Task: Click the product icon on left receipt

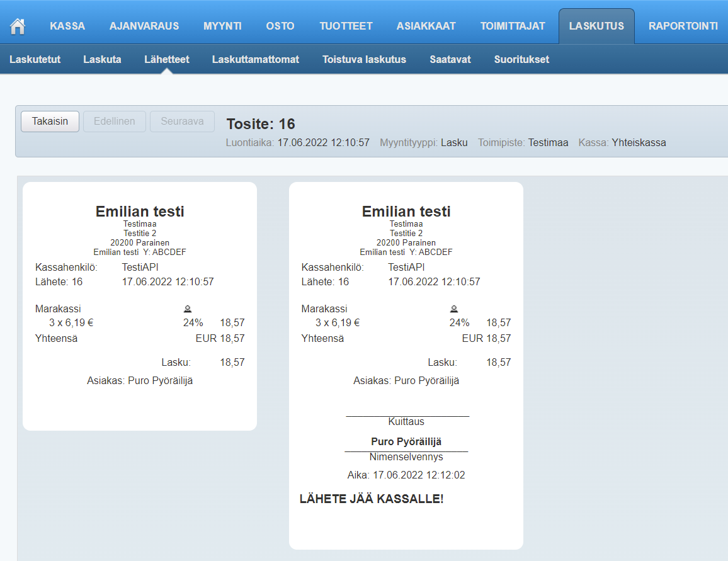Action: [x=188, y=309]
